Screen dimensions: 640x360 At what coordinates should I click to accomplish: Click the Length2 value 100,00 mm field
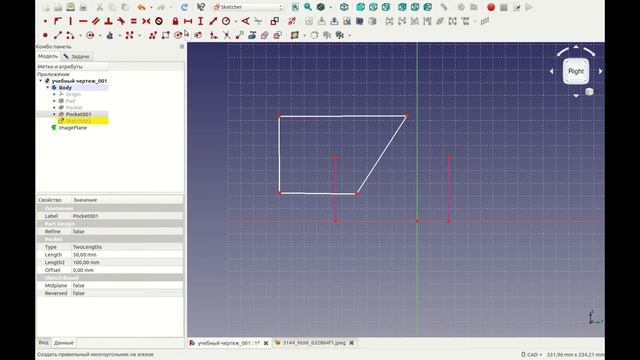127,262
